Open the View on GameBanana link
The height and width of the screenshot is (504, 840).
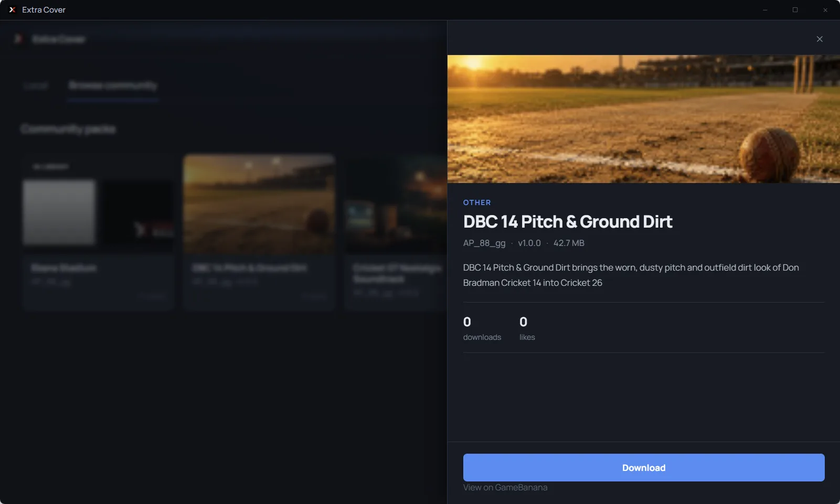[x=505, y=487]
